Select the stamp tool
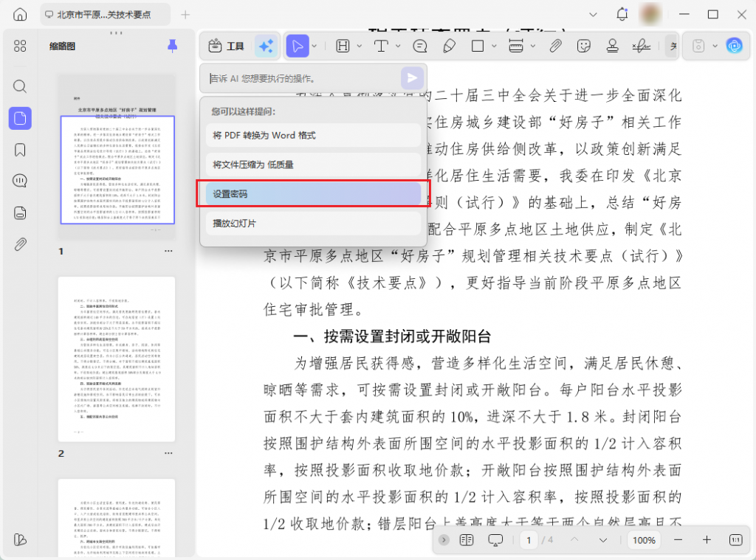Screen dimensions: 756x560 pos(612,46)
